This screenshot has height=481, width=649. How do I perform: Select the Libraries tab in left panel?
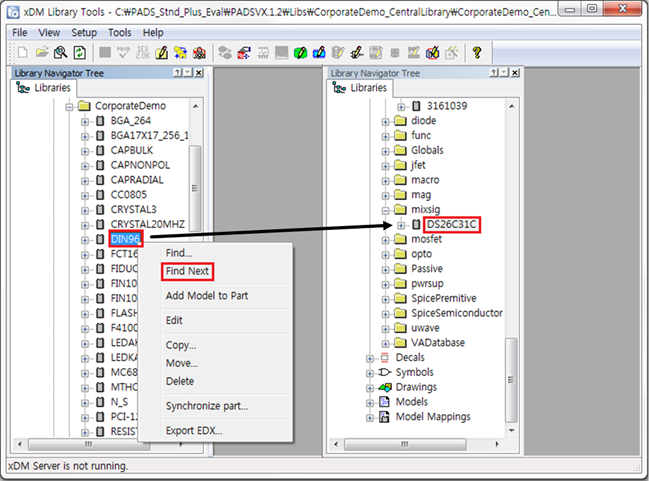tap(44, 88)
